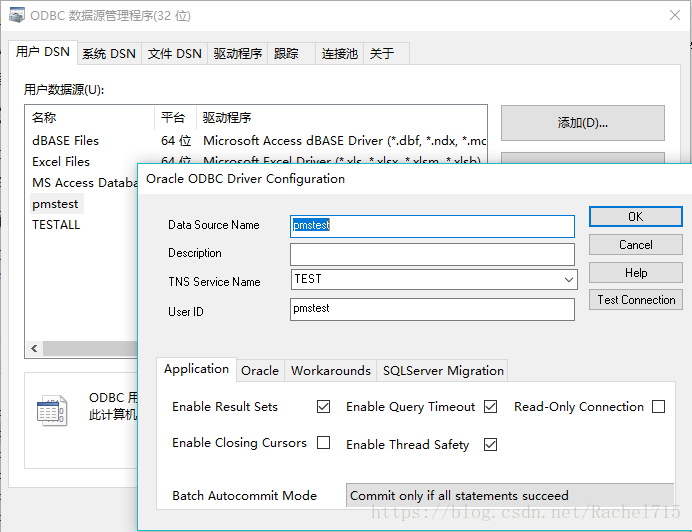
Task: Select the dBASE Files data source
Action: point(65,140)
